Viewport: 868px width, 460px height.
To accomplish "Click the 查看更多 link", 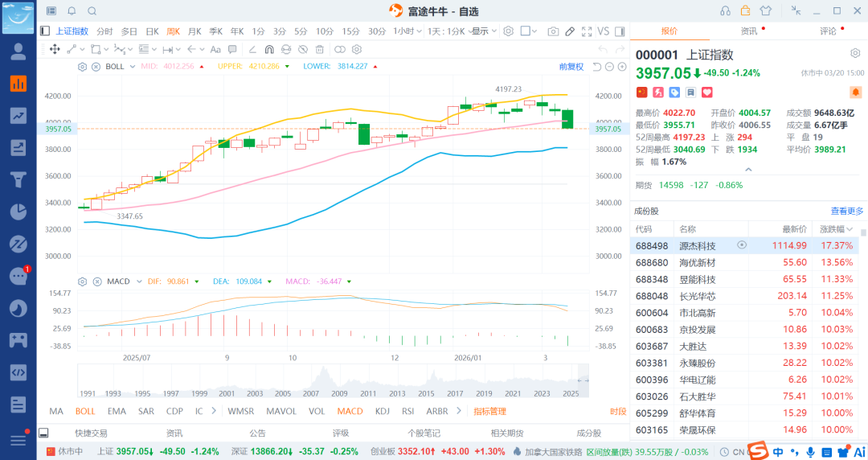I will tap(847, 212).
